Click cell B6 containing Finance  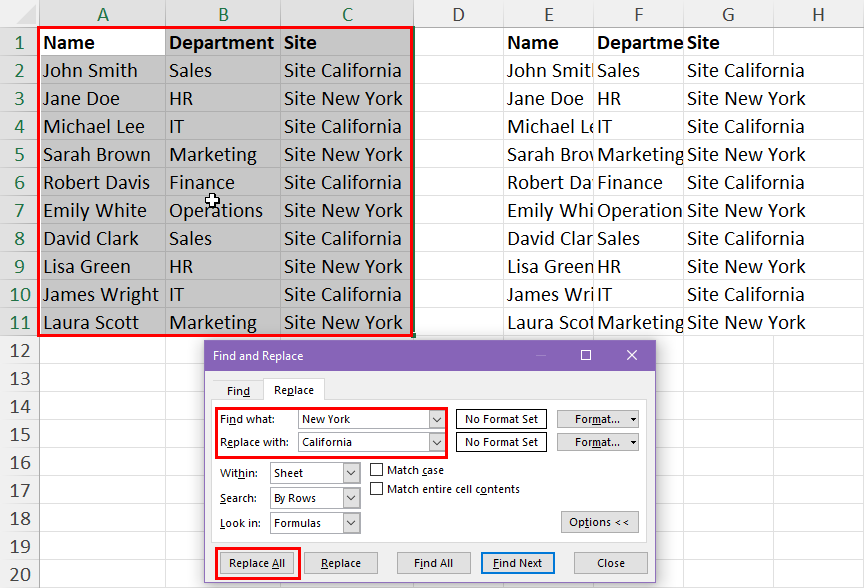pos(223,182)
